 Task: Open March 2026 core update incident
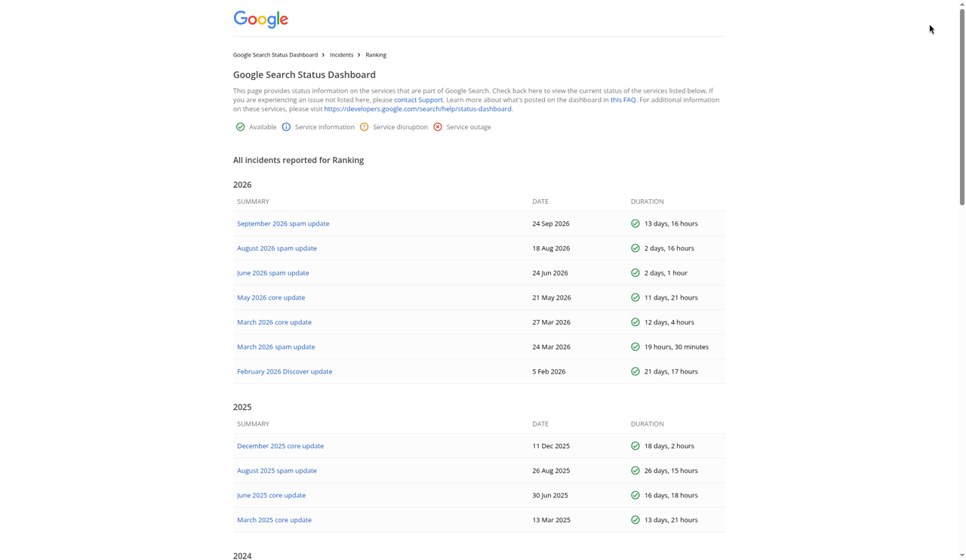[274, 322]
